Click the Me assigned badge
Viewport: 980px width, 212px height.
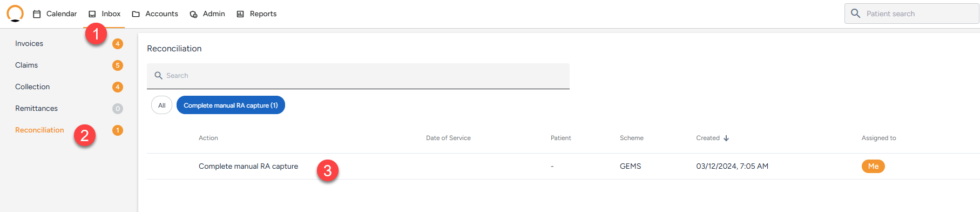[x=873, y=167]
